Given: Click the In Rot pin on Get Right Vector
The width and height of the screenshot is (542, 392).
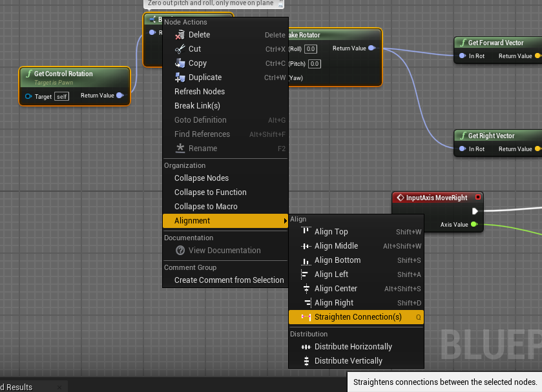Looking at the screenshot, I should [463, 149].
